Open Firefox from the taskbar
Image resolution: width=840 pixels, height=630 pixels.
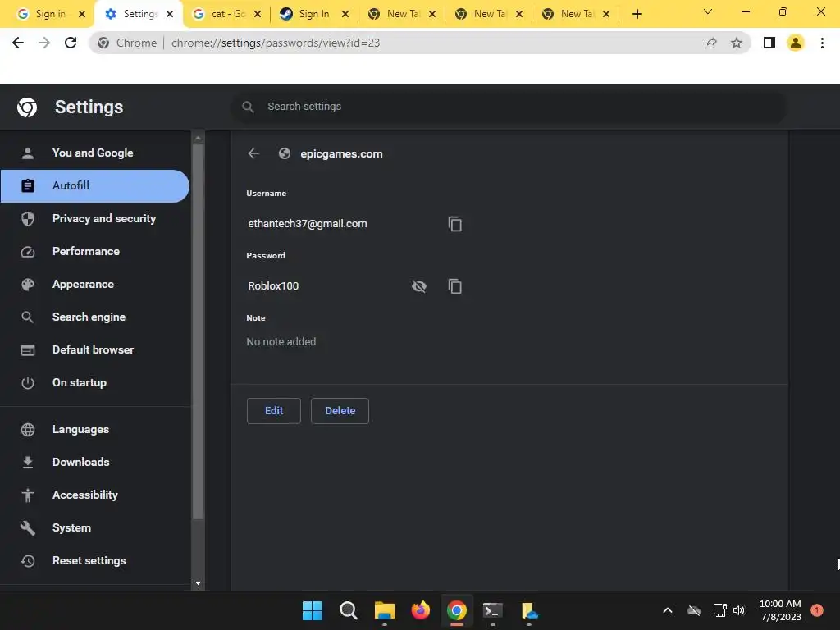tap(421, 610)
